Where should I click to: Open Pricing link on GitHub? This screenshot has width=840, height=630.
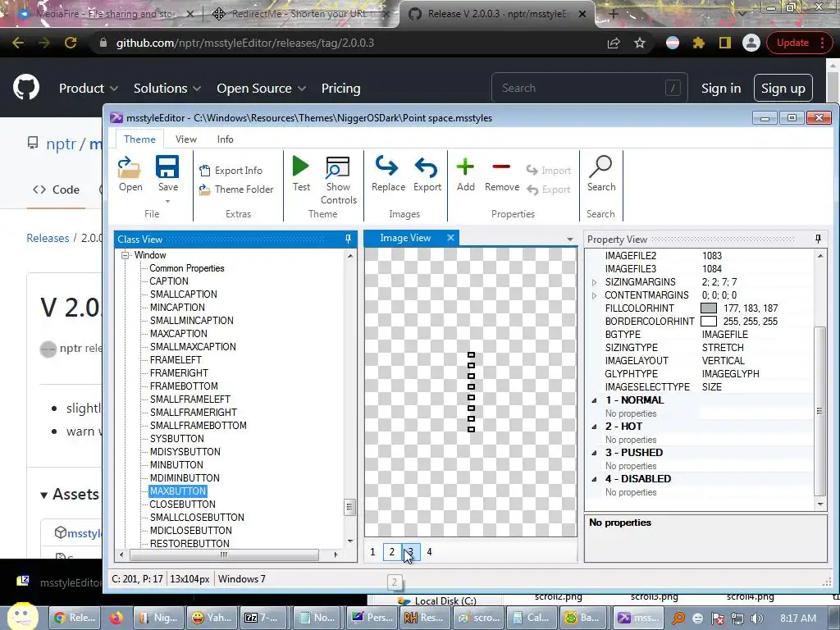point(340,89)
